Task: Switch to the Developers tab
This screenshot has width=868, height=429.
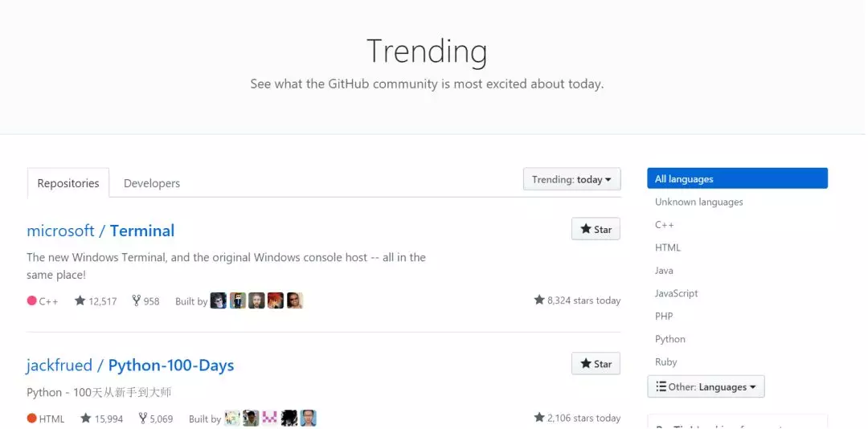Action: pos(152,183)
